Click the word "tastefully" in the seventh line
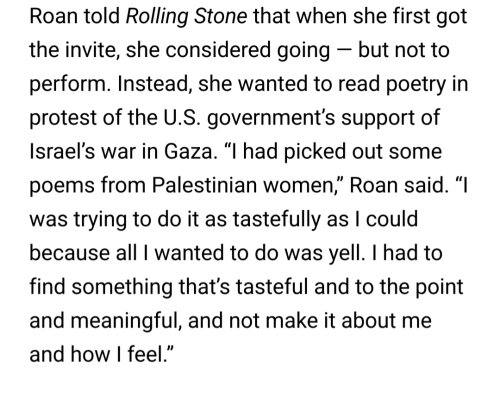 [x=276, y=220]
